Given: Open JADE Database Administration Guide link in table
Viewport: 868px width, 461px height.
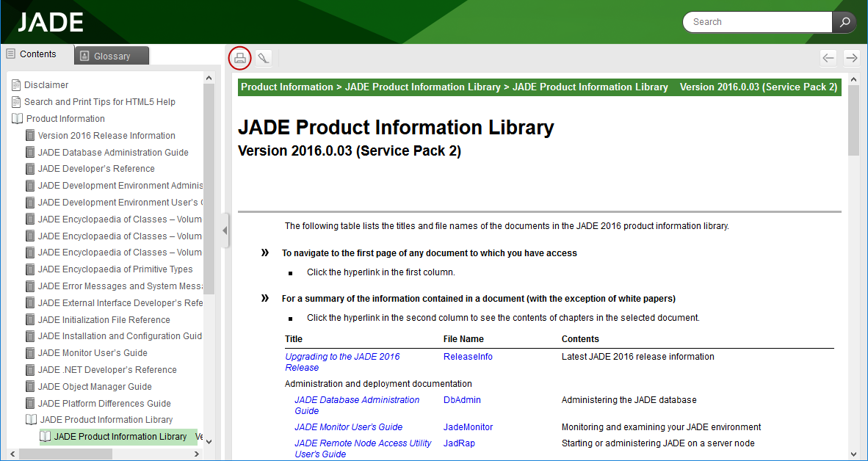Looking at the screenshot, I should click(x=357, y=405).
